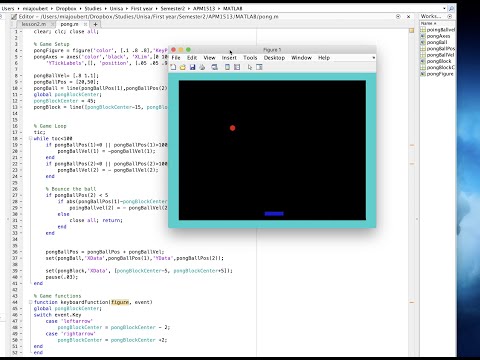Open the Window menu in Figure 1

pos(301,58)
